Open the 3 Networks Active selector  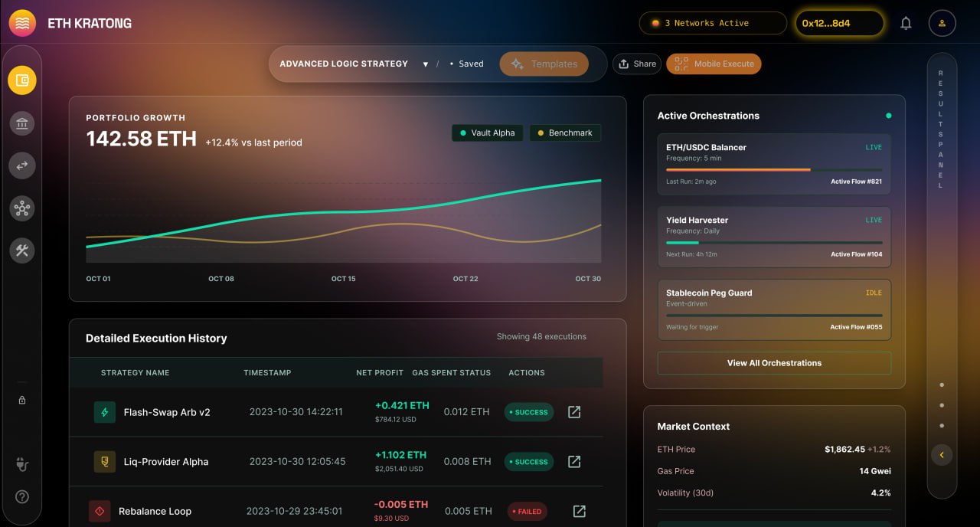coord(713,23)
